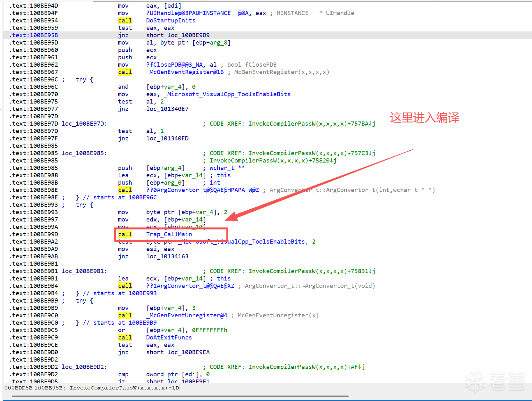
Task: Click the 'bool fClosePDB' comment
Action: coord(252,65)
